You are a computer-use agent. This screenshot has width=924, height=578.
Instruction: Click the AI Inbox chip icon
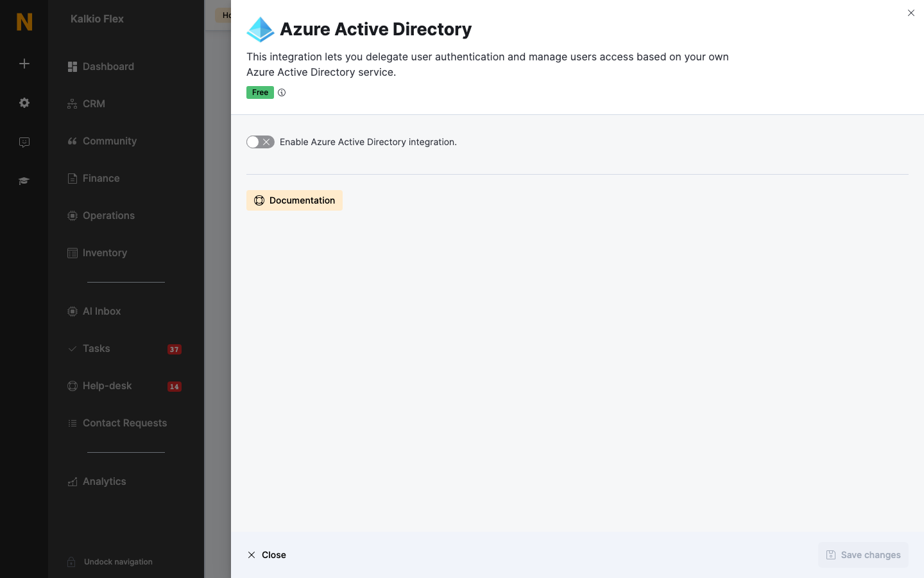tap(73, 311)
